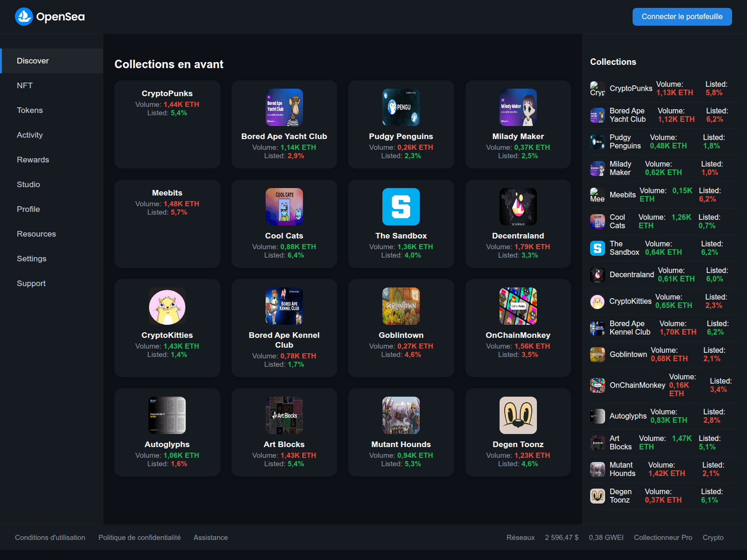Screen dimensions: 747x560
Task: Open Settings from the sidebar
Action: (32, 259)
